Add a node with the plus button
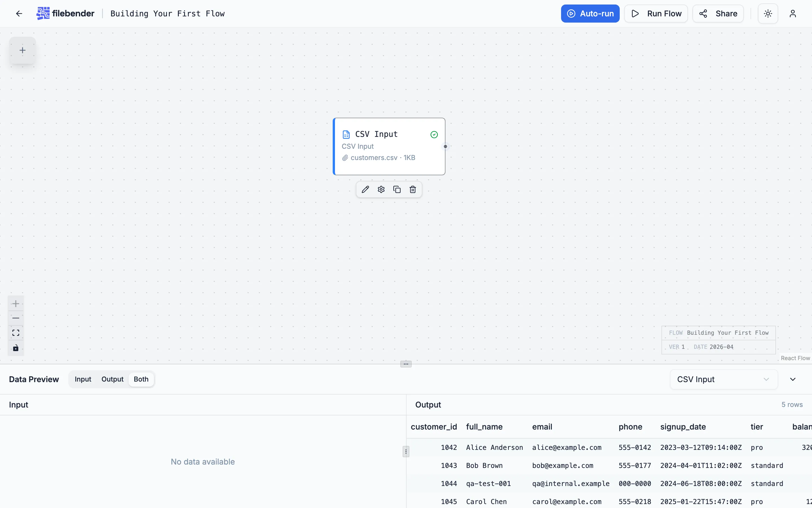 click(x=23, y=51)
